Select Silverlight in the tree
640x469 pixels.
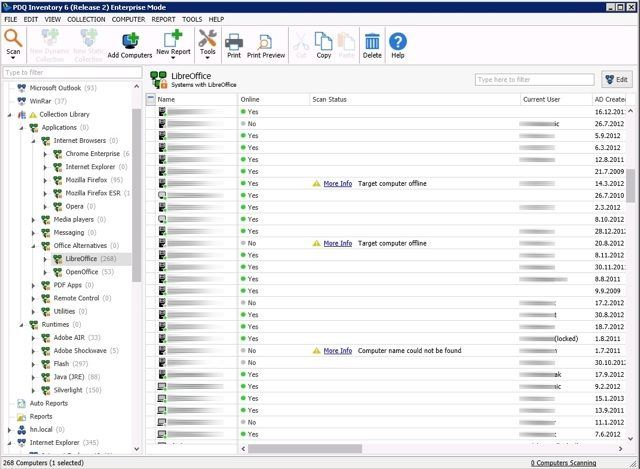click(71, 390)
